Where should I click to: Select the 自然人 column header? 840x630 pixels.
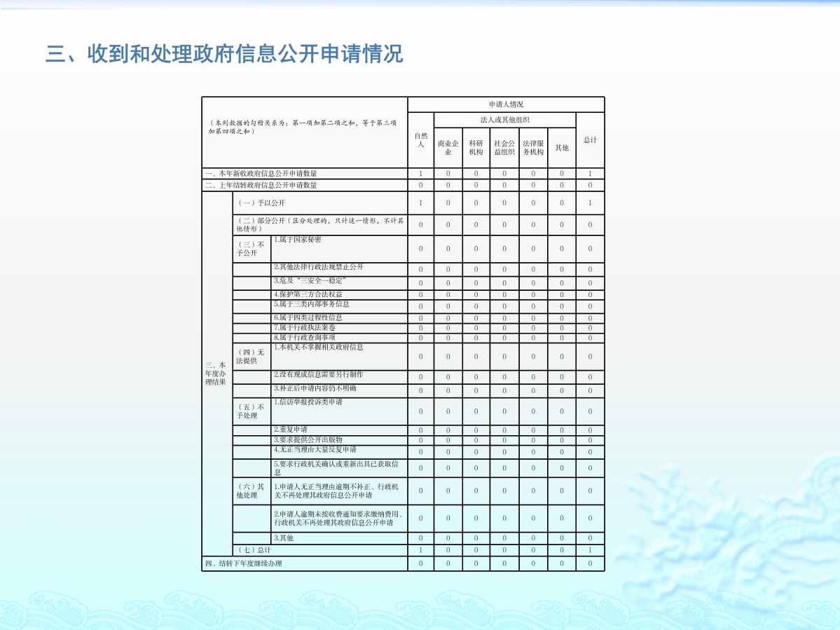(420, 140)
